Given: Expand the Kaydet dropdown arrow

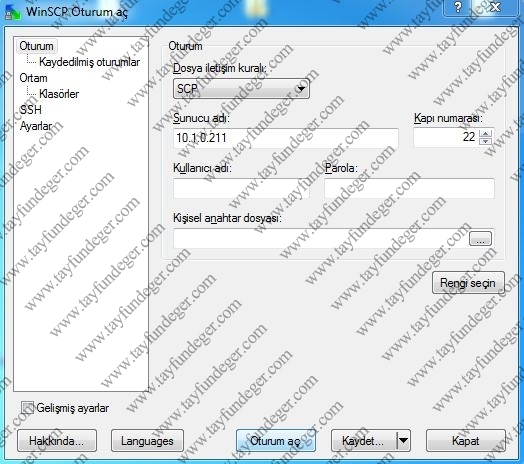Looking at the screenshot, I should click(x=403, y=441).
